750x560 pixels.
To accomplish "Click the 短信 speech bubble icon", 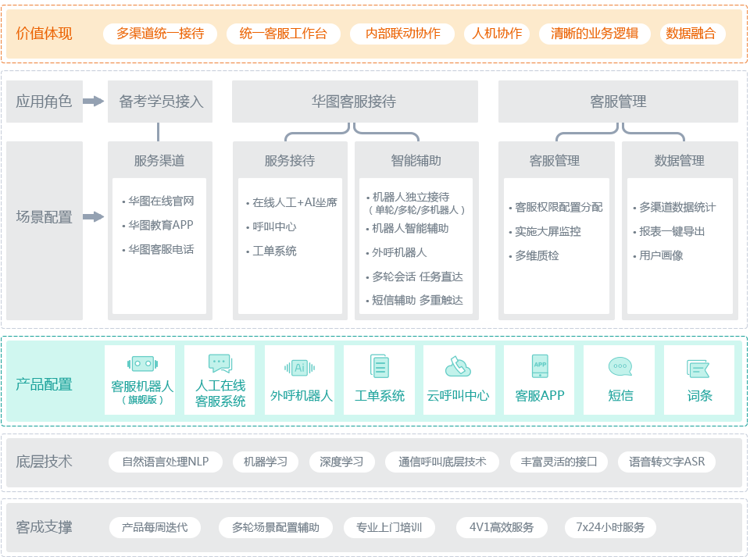I will 620,367.
